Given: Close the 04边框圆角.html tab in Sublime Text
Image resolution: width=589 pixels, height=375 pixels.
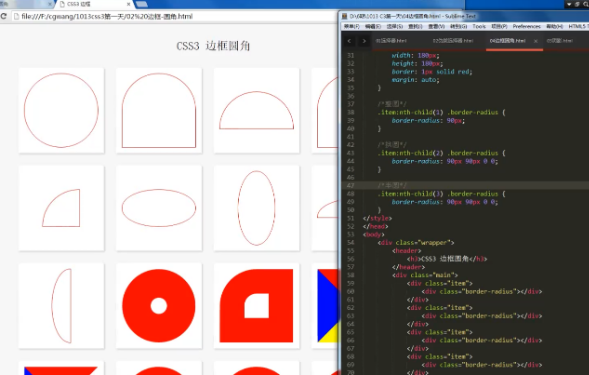Looking at the screenshot, I should (536, 41).
